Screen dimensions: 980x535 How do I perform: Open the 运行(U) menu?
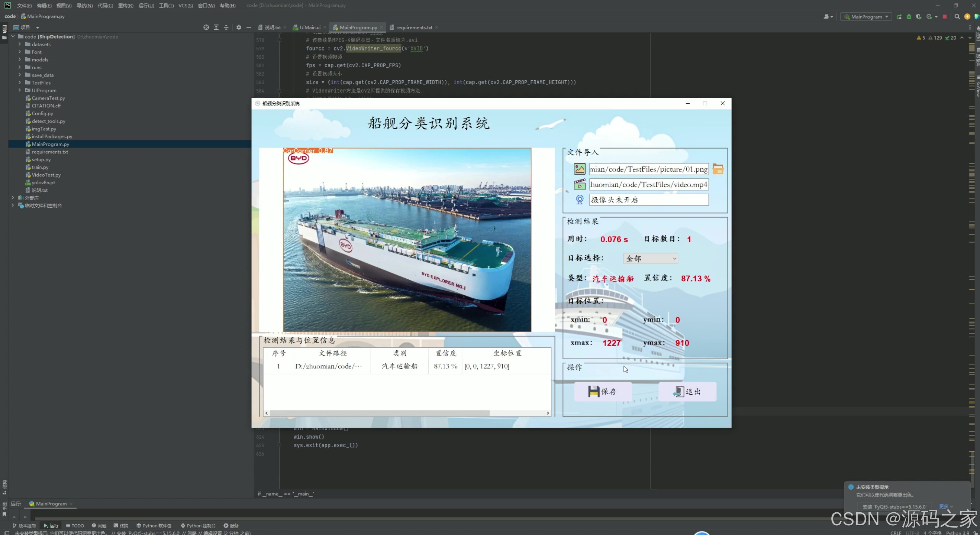pos(146,5)
